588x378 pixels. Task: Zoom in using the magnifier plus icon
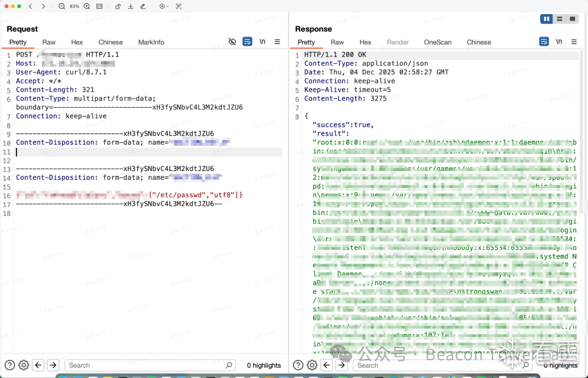coord(87,7)
